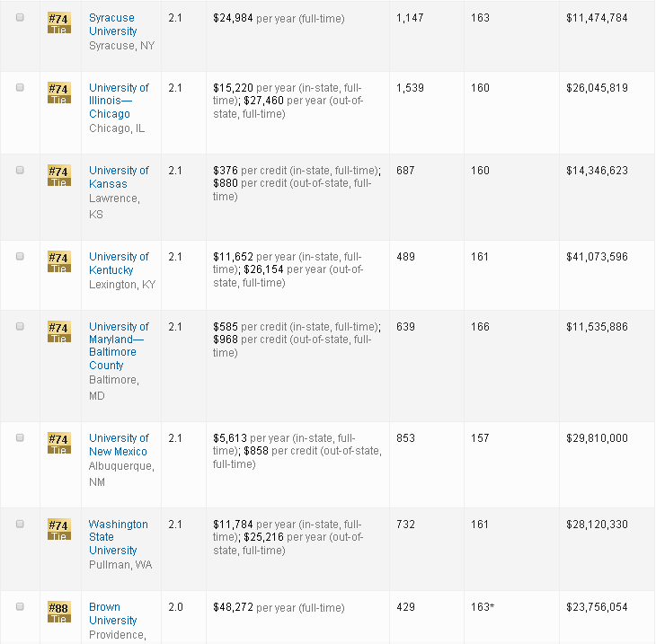Follow the Brown University link
The image size is (656, 644).
click(x=112, y=613)
